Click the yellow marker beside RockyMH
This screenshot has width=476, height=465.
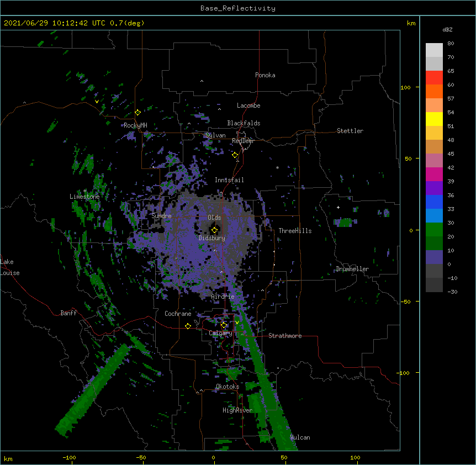tap(137, 112)
